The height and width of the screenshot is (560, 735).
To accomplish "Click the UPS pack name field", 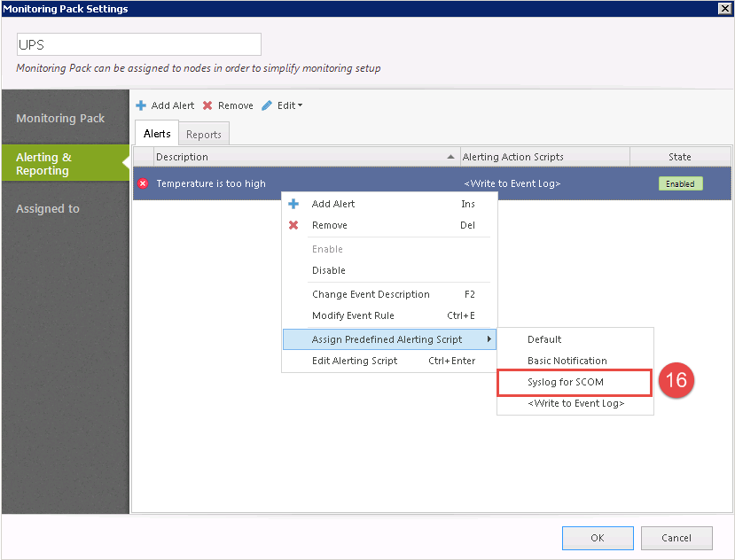I will (x=138, y=44).
